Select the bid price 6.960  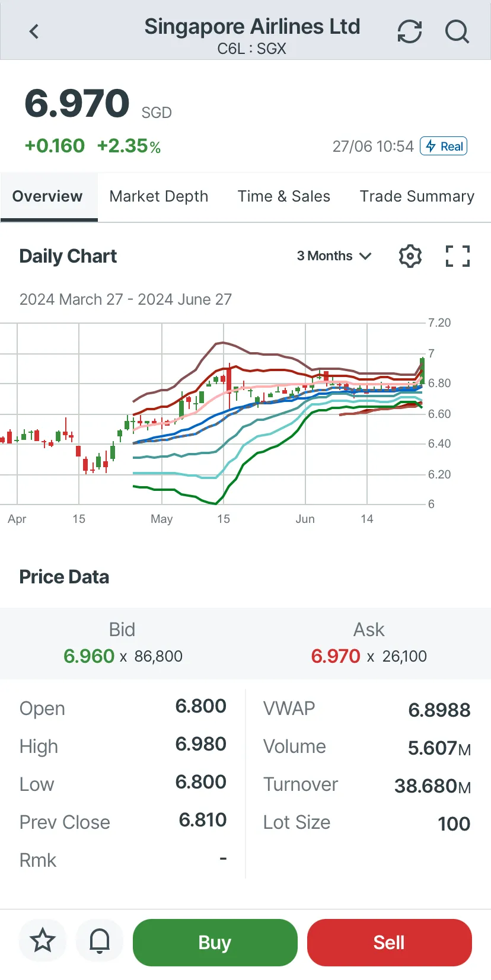(89, 656)
